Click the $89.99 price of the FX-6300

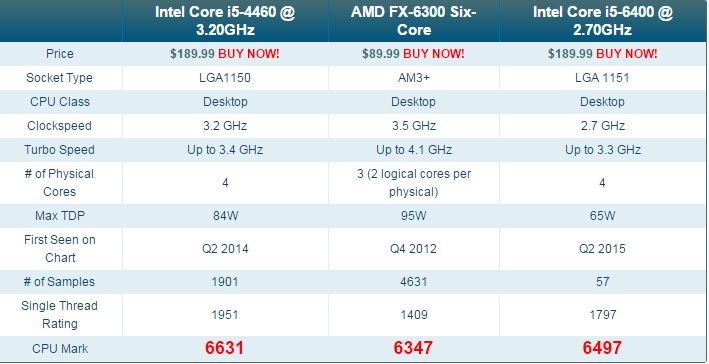[x=381, y=54]
